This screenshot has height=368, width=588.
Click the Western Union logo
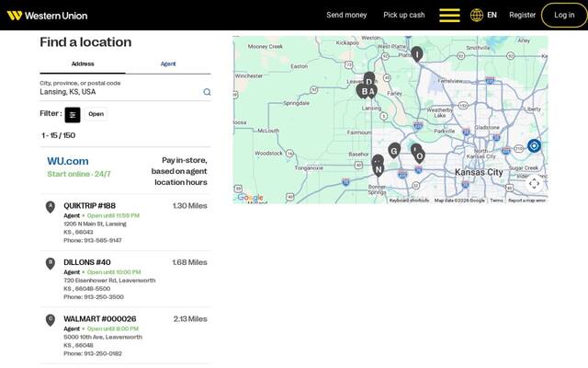[x=47, y=16]
